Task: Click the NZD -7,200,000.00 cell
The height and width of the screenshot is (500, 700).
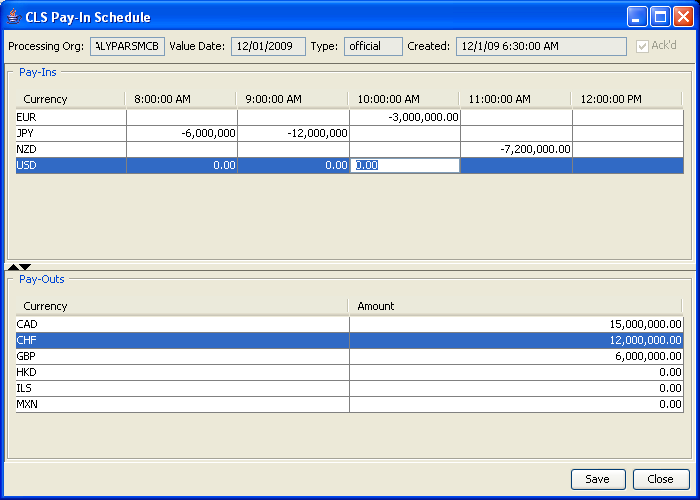Action: [x=517, y=150]
